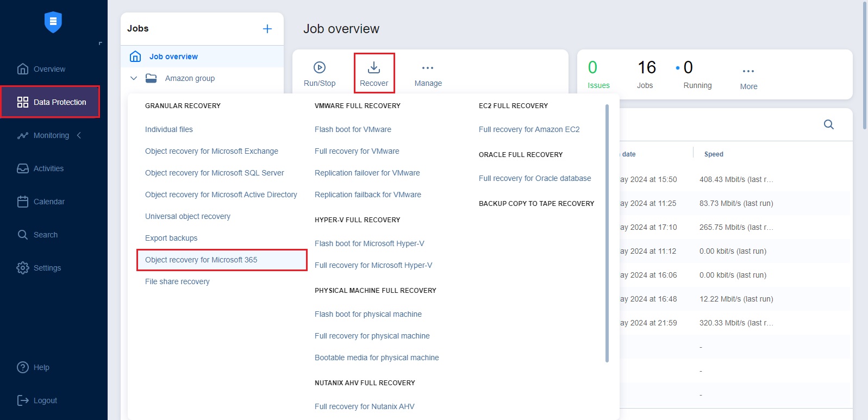Click the recovery menu scrollbar

[607, 234]
